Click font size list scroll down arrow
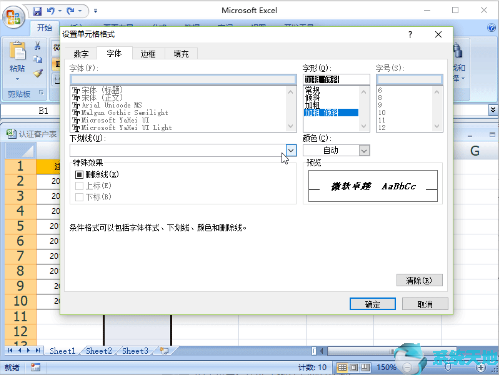This screenshot has height=375, width=499. point(437,126)
